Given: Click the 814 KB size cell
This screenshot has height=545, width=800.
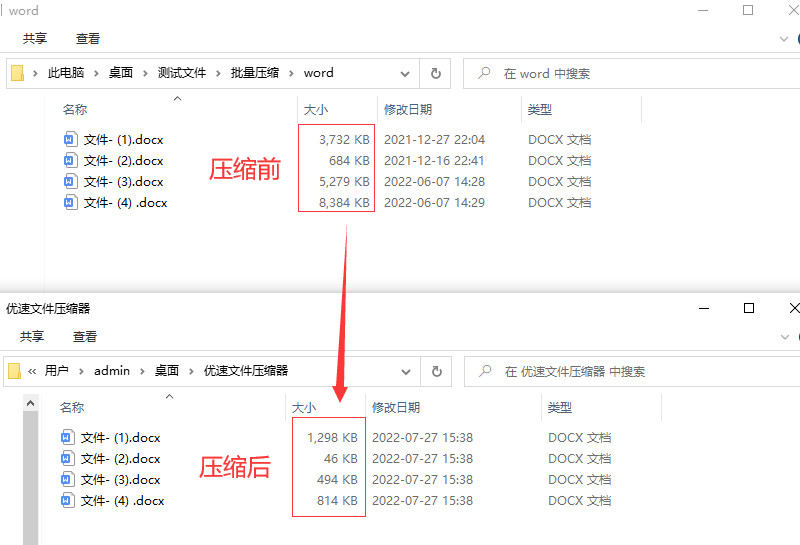Looking at the screenshot, I should [337, 500].
